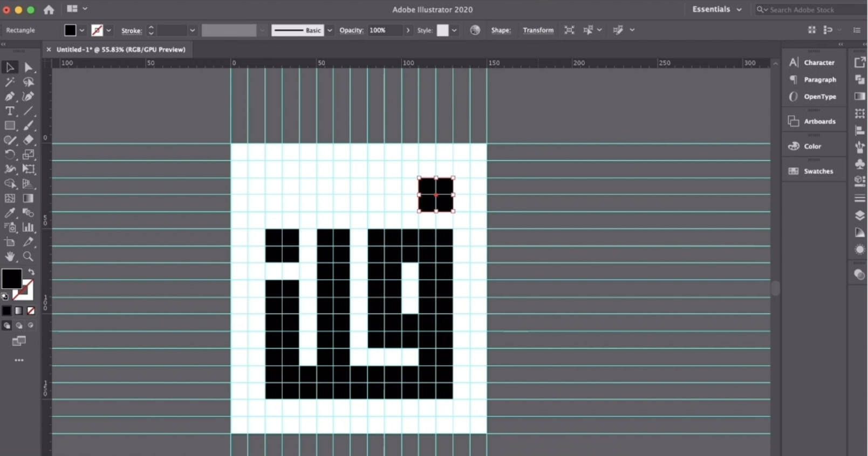The image size is (868, 456).
Task: Select the Magic Wand tool
Action: (x=10, y=82)
